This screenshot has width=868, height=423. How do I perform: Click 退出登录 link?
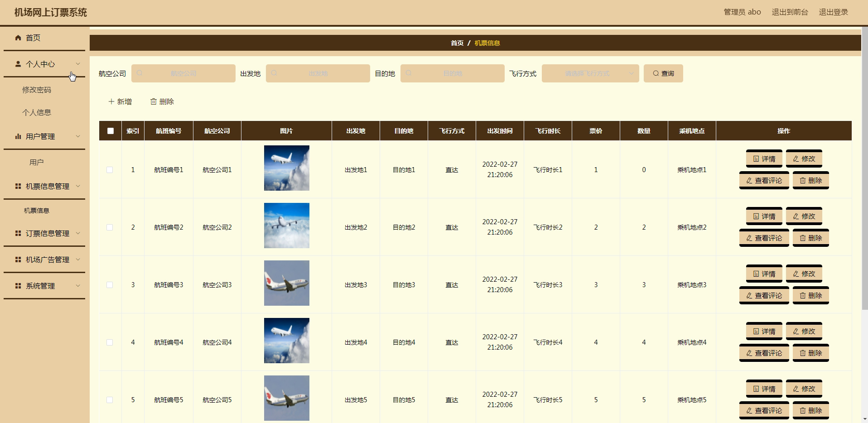833,12
